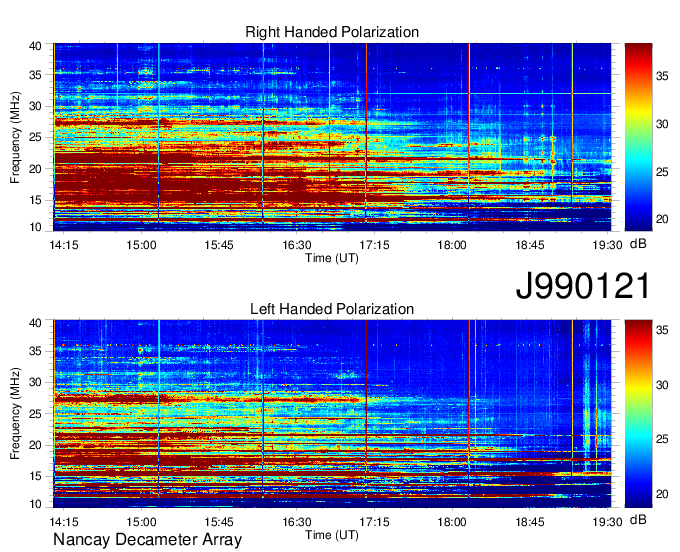Click the top plot's Time (UT) axis label

(332, 258)
